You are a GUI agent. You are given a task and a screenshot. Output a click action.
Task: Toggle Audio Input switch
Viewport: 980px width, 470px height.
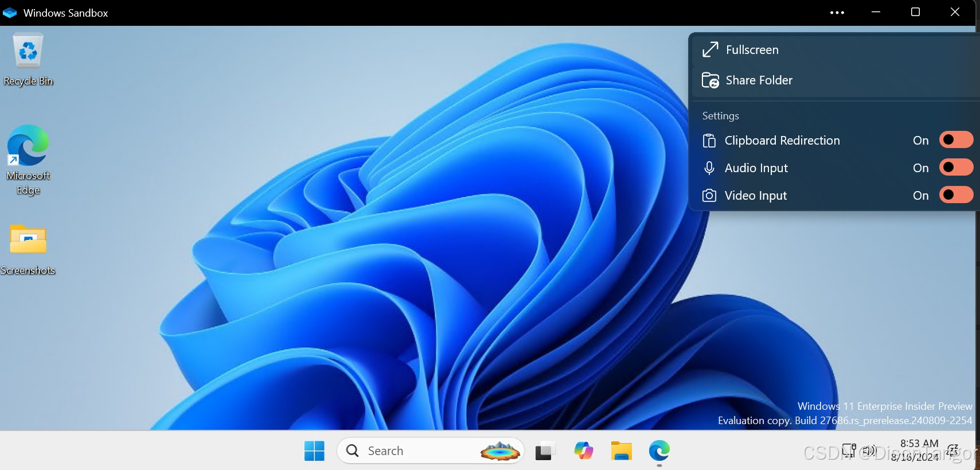(x=956, y=168)
